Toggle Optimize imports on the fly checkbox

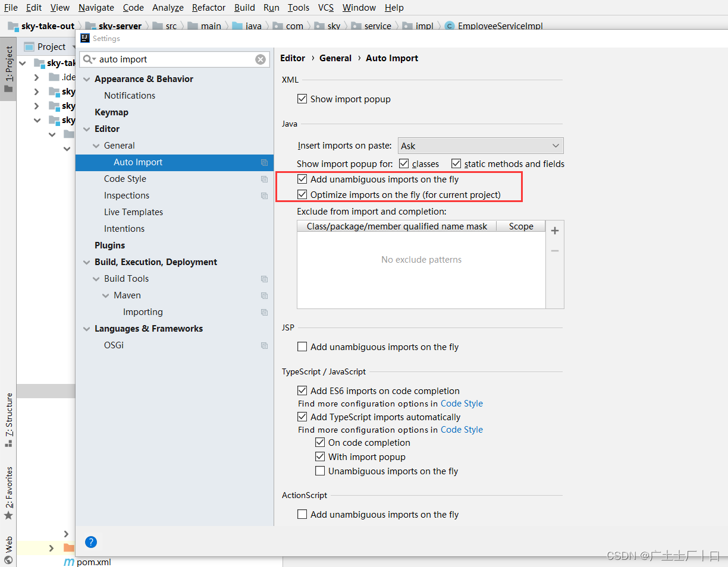click(302, 194)
